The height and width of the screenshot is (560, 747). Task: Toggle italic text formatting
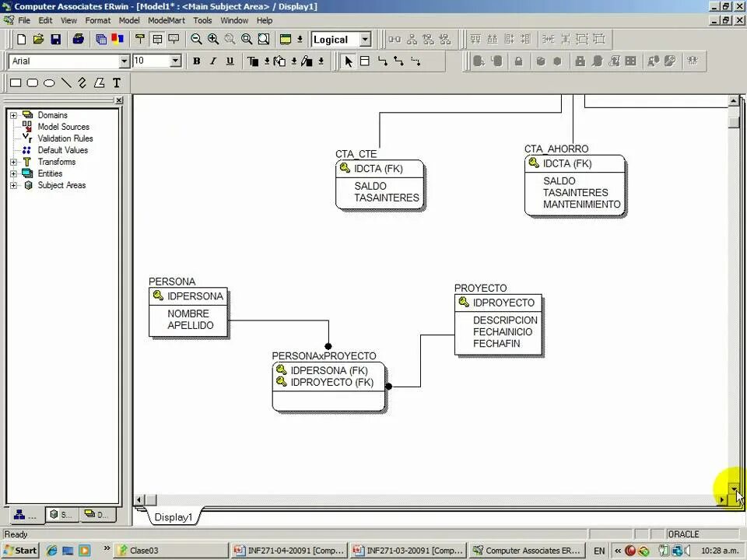coord(213,61)
